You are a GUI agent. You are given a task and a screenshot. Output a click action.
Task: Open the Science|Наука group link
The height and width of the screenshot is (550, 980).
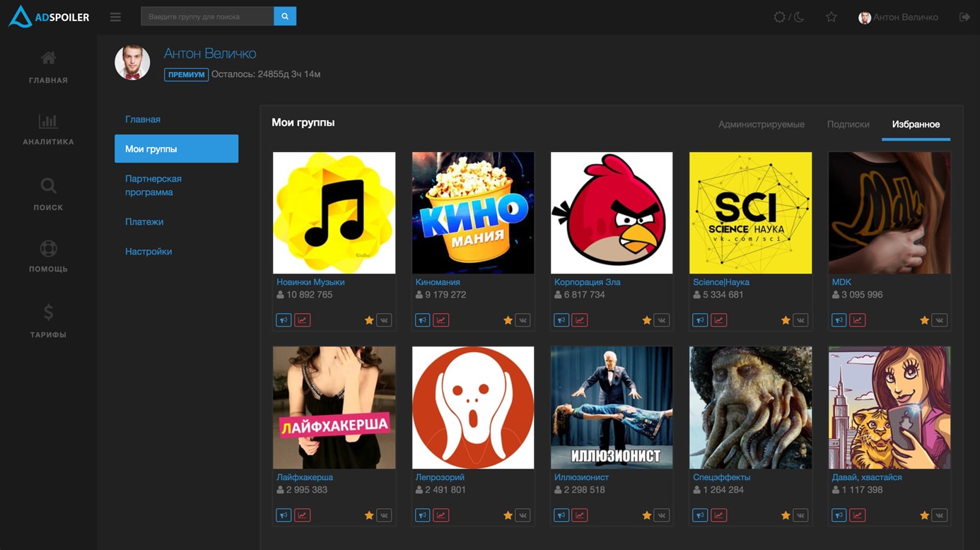721,282
